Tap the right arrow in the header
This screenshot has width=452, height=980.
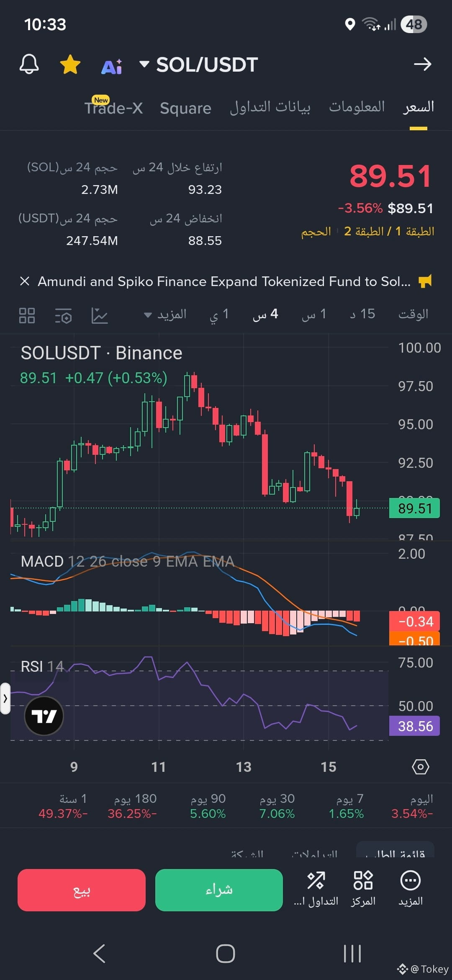422,64
